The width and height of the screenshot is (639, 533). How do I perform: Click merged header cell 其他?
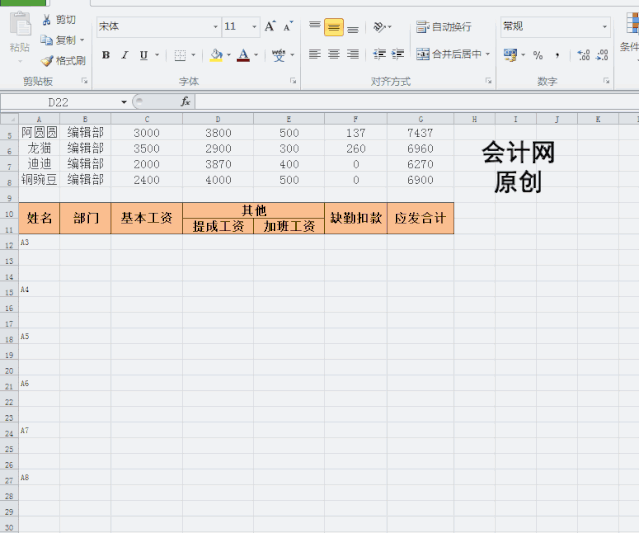tap(253, 210)
